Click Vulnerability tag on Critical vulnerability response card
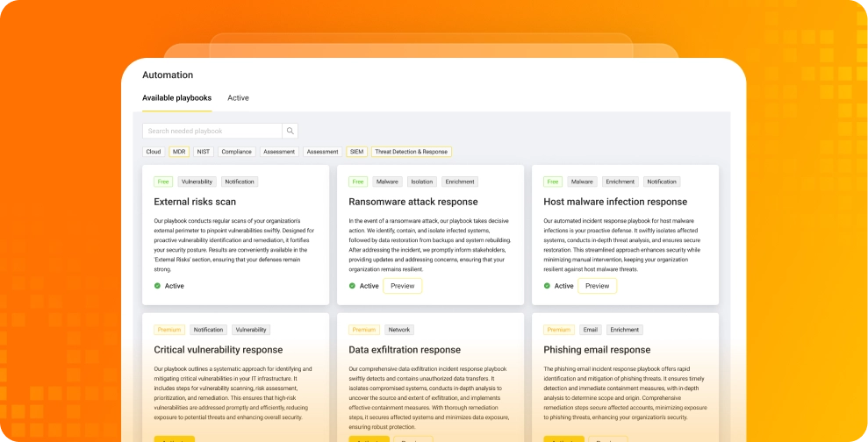868x442 pixels. 251,330
